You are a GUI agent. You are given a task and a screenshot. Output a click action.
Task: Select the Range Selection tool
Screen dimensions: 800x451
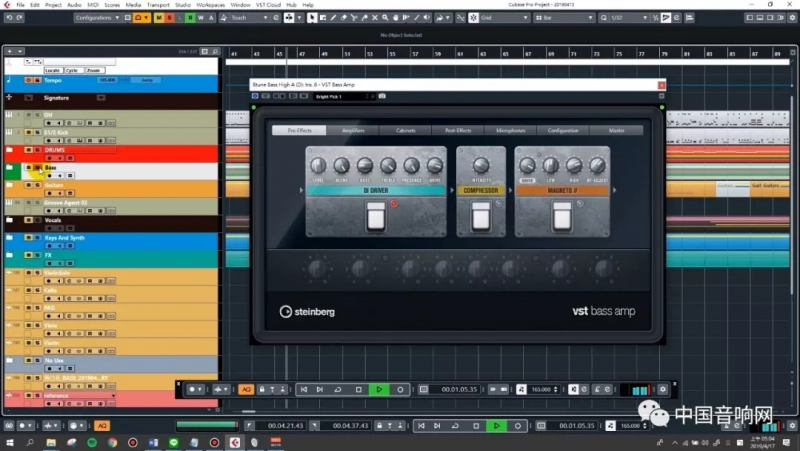pos(322,18)
